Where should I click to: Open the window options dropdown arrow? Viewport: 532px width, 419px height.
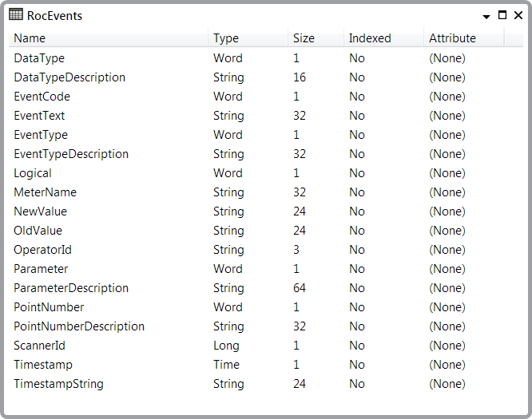486,16
